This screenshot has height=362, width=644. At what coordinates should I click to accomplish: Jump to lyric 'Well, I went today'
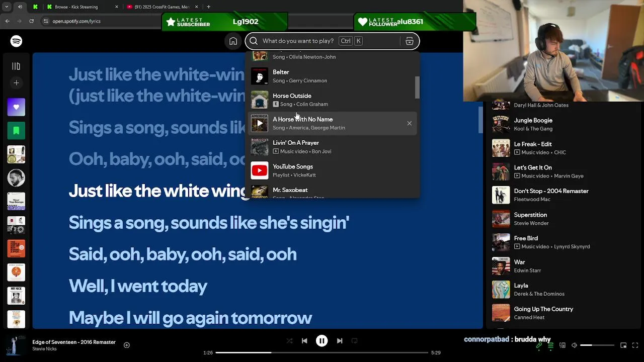click(138, 286)
